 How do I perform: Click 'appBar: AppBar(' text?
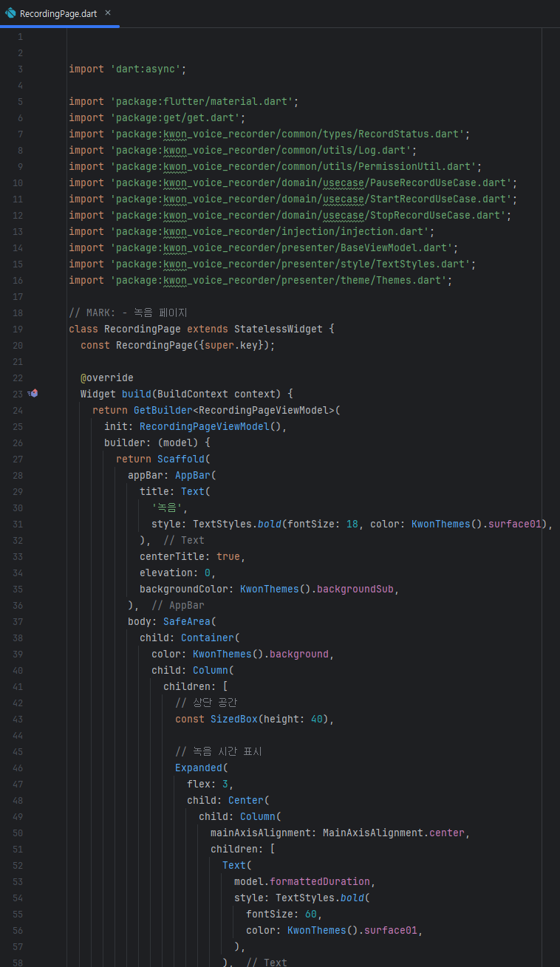pyautogui.click(x=172, y=475)
